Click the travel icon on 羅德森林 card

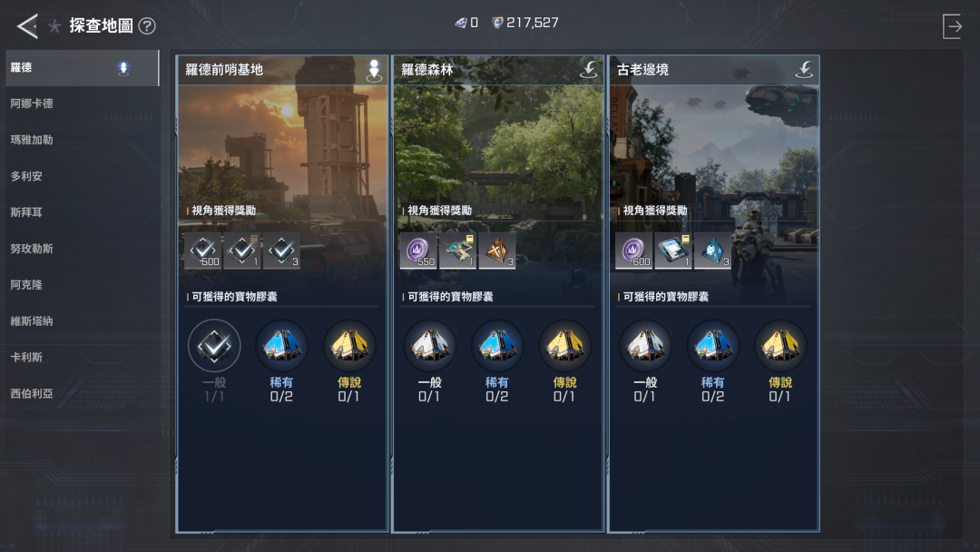tap(589, 69)
